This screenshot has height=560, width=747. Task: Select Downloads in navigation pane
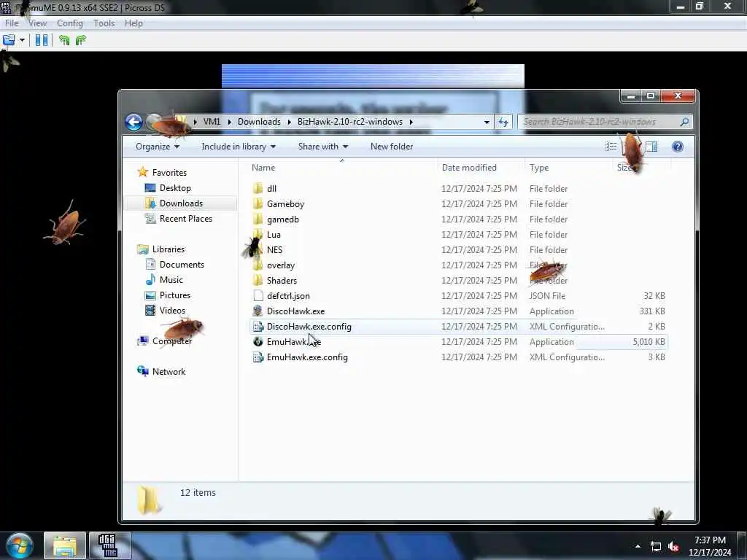(x=174, y=203)
